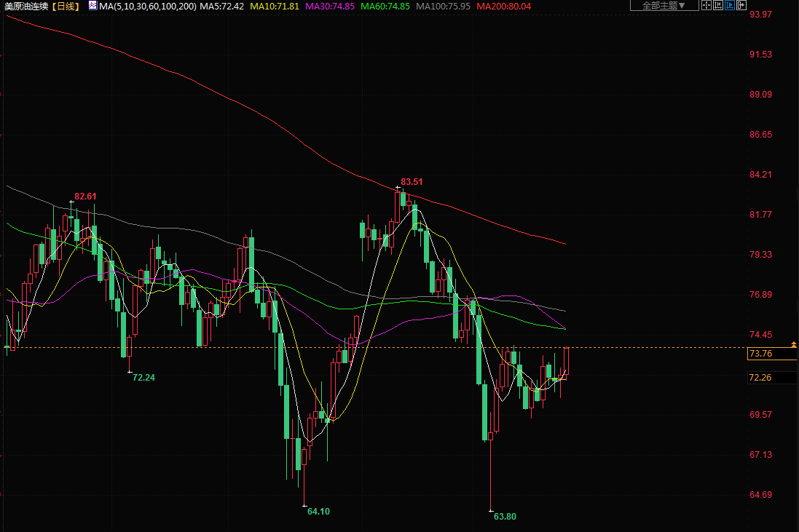Viewport: 799px width, 532px height.
Task: Click the MA indicator chart icon
Action: pos(93,5)
